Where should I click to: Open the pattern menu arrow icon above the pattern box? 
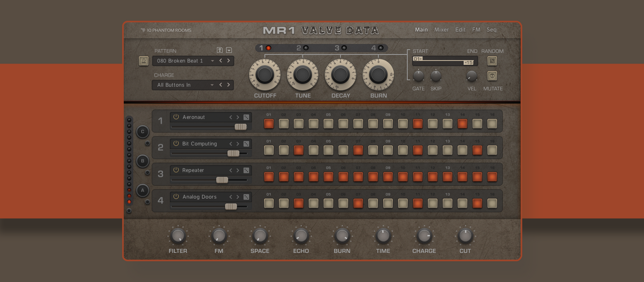pos(229,50)
